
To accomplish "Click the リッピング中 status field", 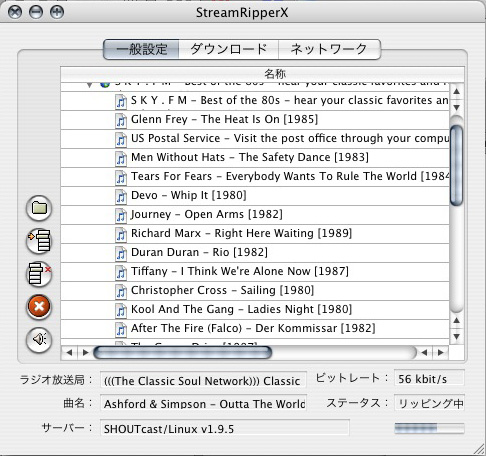I will click(x=429, y=403).
